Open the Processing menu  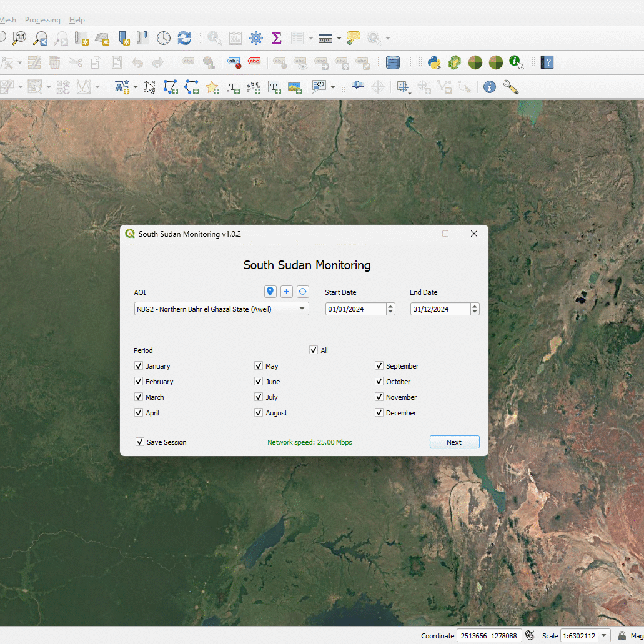click(42, 20)
